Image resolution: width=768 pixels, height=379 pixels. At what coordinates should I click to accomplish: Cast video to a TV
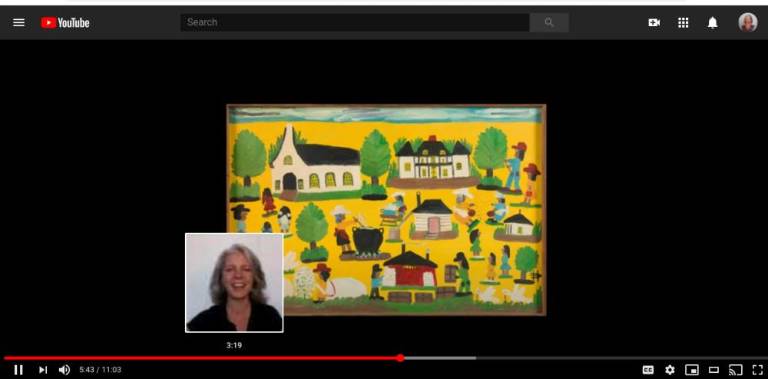click(x=736, y=370)
